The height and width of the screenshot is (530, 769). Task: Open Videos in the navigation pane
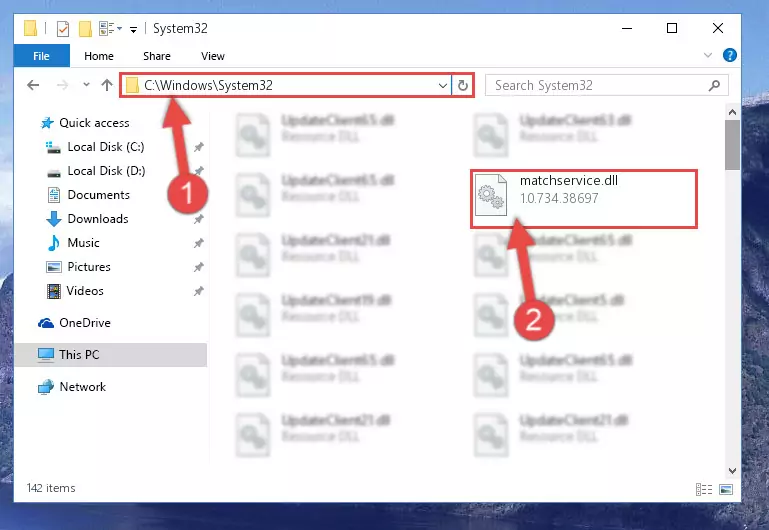pos(85,291)
